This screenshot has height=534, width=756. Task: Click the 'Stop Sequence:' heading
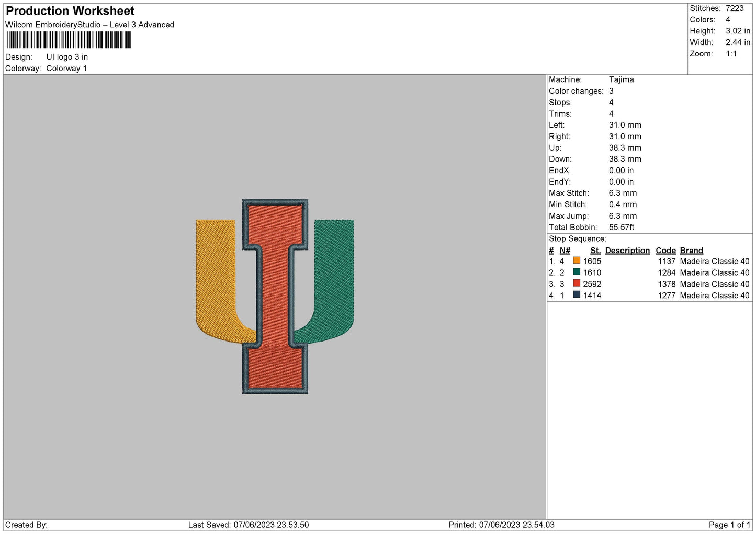[578, 239]
